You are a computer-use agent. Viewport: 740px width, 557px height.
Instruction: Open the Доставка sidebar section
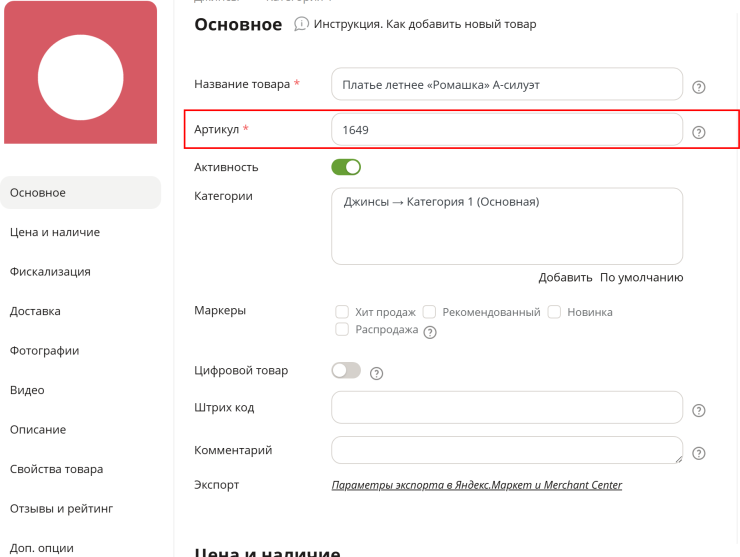coord(35,312)
